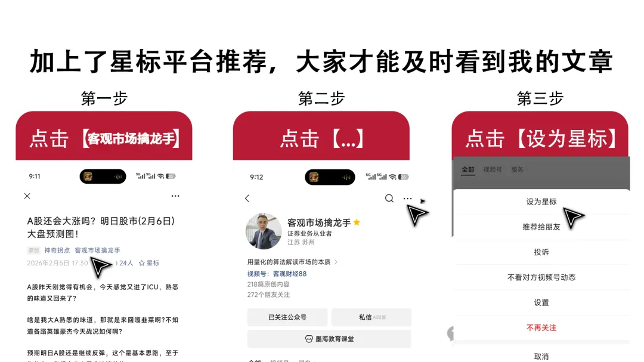Open the 墨海教育课堂 menu button
Screen dimensions: 644x362
pyautogui.click(x=329, y=339)
